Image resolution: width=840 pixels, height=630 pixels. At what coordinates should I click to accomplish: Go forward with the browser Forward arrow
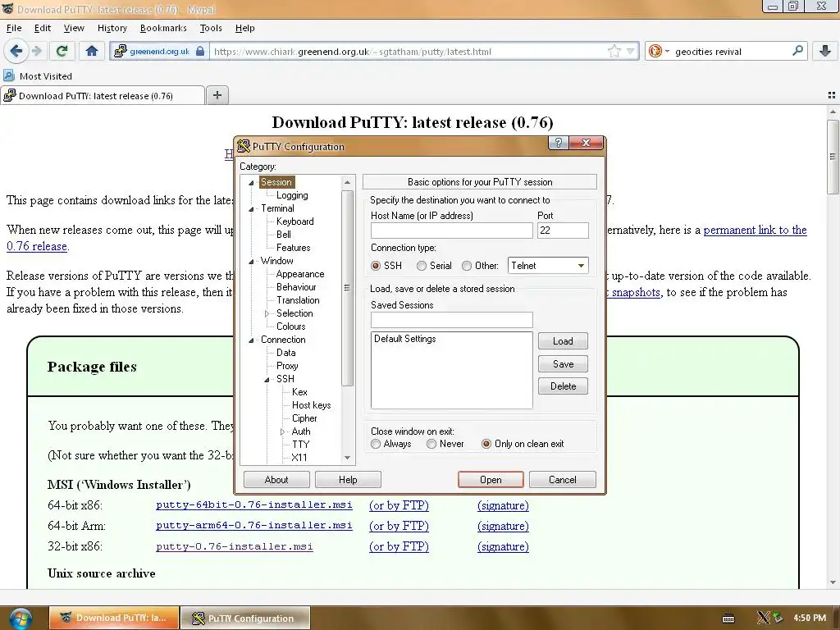point(36,51)
